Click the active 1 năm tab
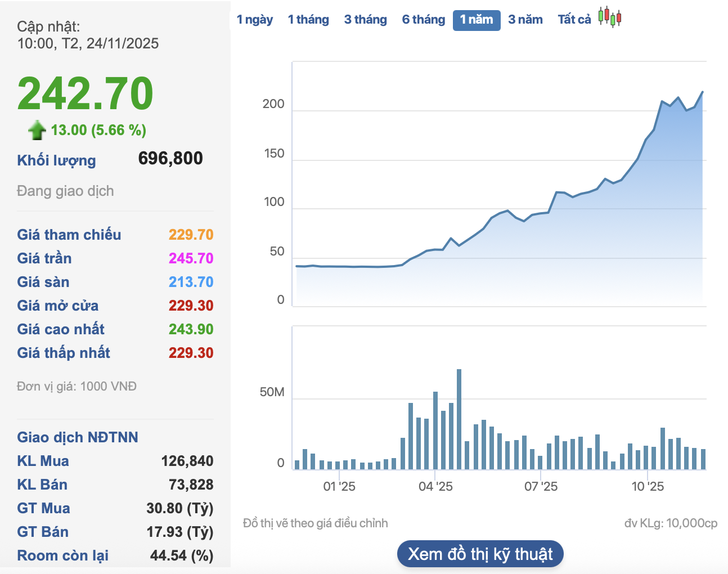This screenshot has height=574, width=728. click(x=476, y=20)
